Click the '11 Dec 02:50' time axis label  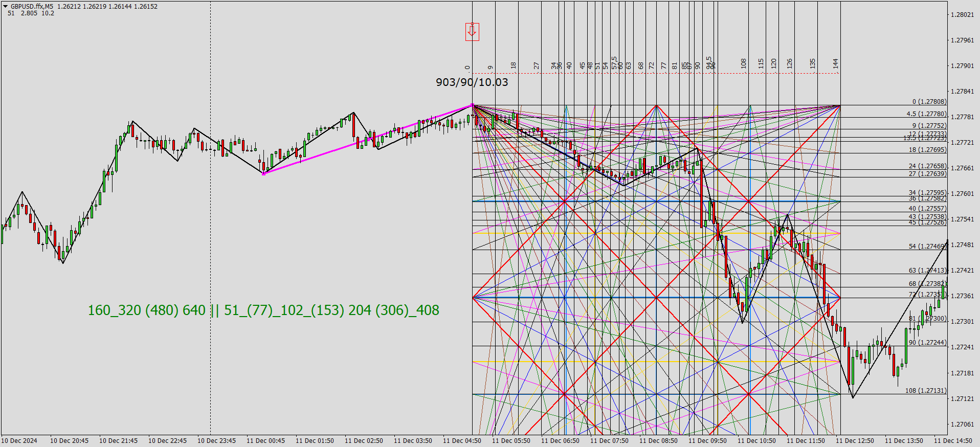tap(364, 441)
